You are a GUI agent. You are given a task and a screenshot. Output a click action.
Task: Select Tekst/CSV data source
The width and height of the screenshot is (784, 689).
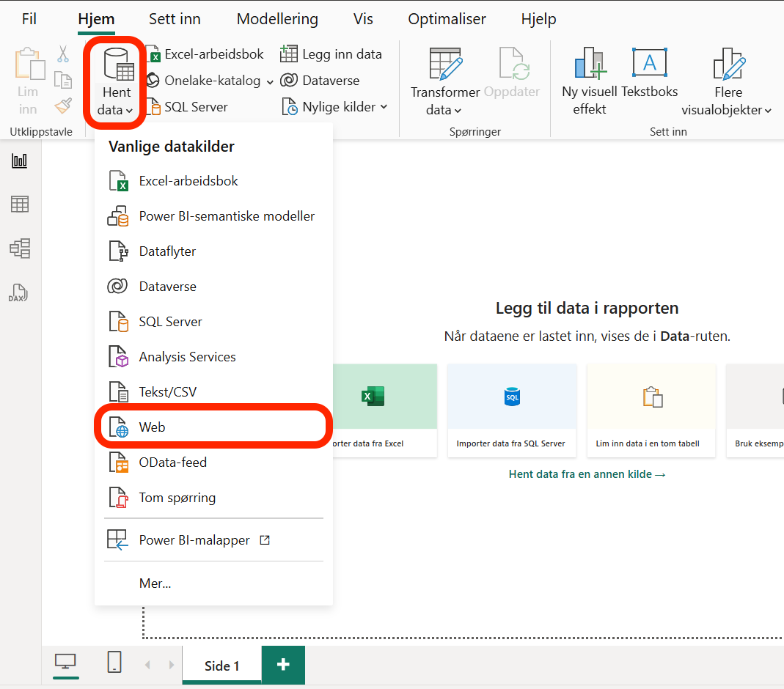click(x=213, y=392)
